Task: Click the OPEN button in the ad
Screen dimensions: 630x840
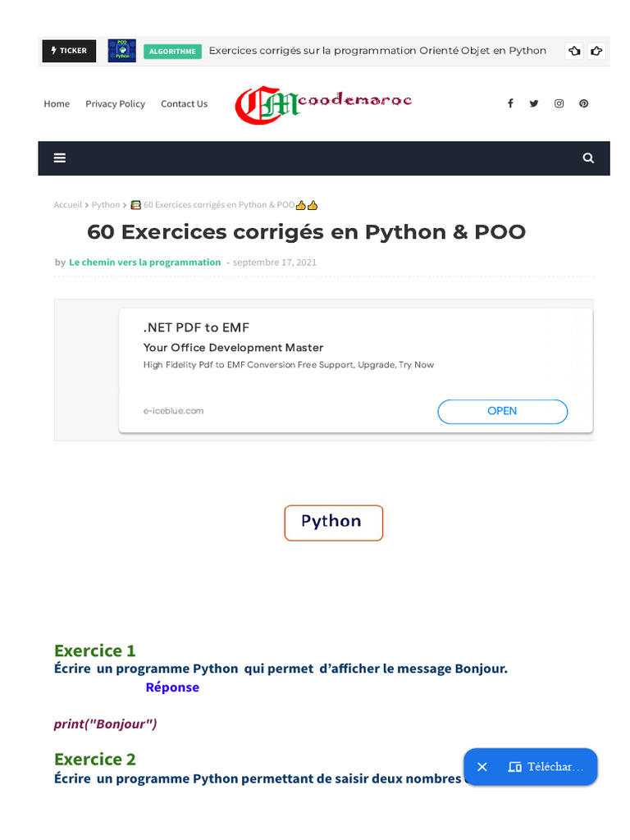Action: (x=502, y=411)
